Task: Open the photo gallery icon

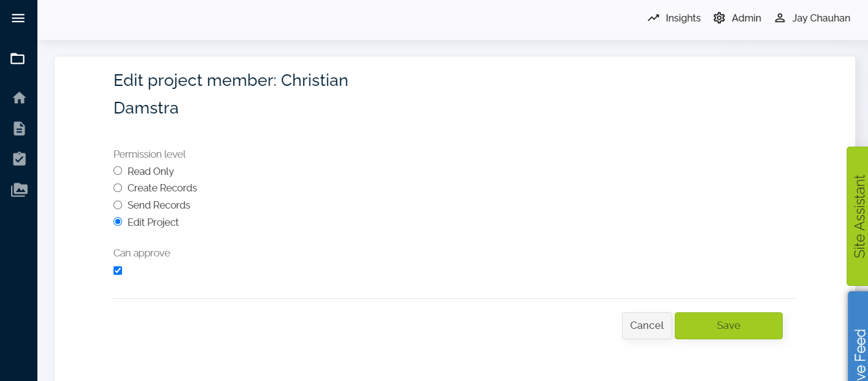Action: 19,190
